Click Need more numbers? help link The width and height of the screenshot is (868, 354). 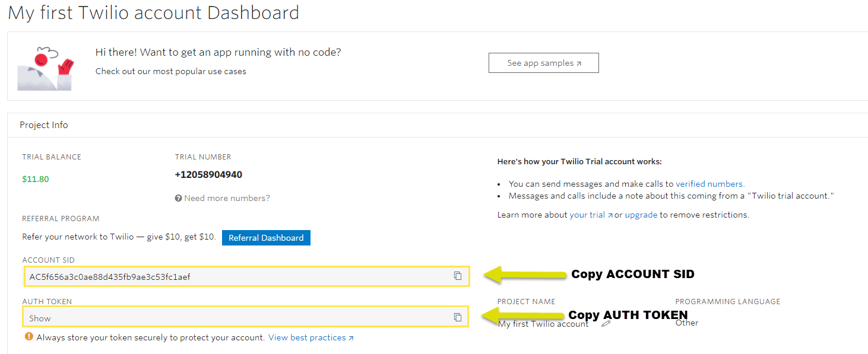point(227,198)
